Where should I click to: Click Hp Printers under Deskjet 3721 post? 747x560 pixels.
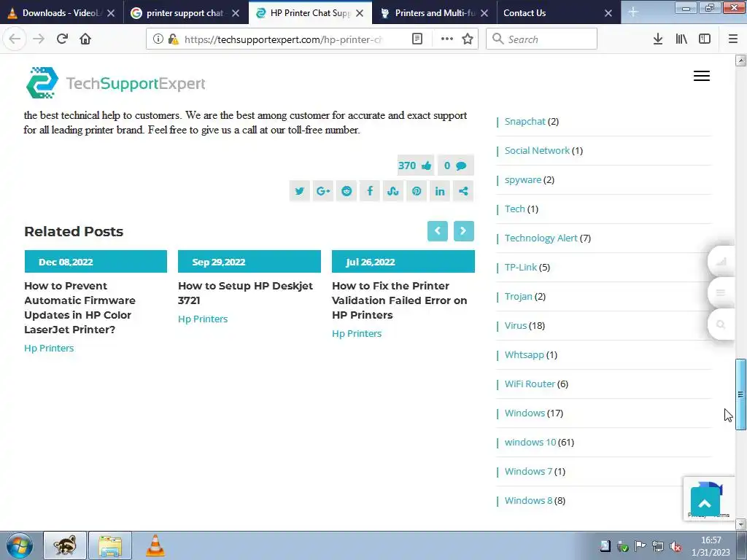tap(203, 319)
